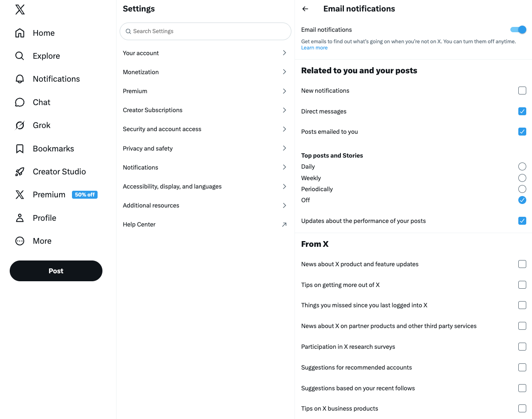
Task: Select the Grok icon in sidebar
Action: click(x=19, y=125)
